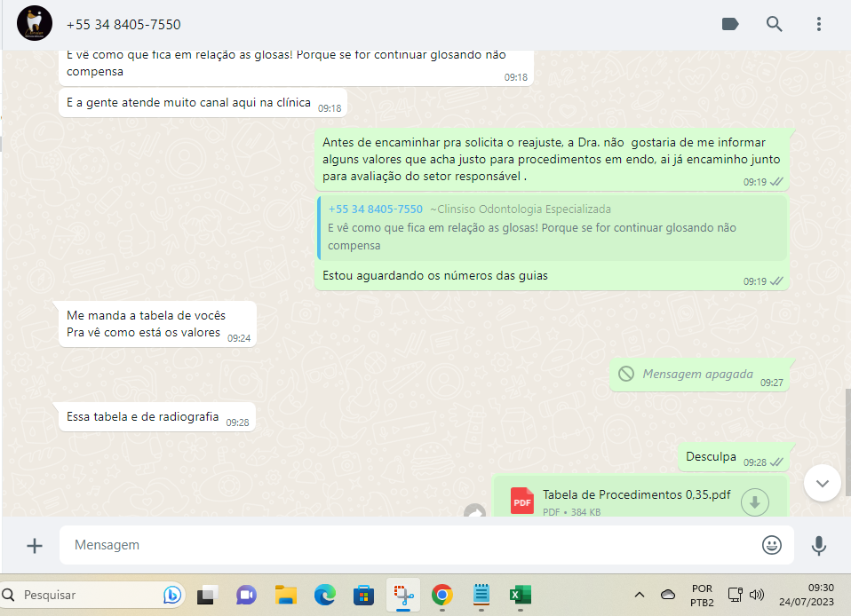Click the 'Desculpa' message bubble
This screenshot has width=851, height=616.
[734, 457]
